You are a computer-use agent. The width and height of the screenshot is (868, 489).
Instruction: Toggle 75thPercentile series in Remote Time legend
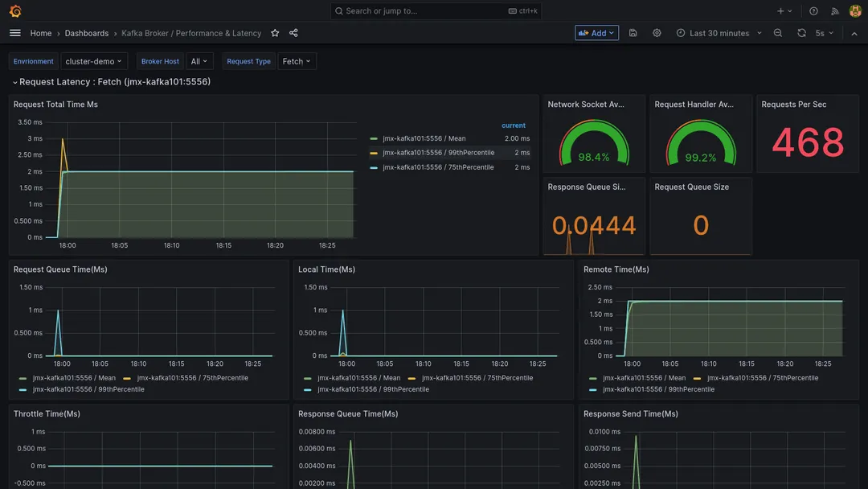pos(764,378)
